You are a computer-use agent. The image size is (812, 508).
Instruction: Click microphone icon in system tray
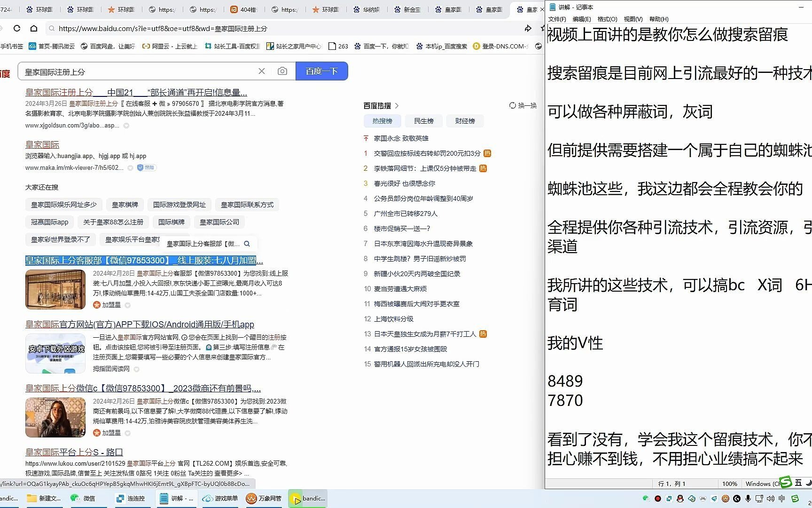point(748,498)
